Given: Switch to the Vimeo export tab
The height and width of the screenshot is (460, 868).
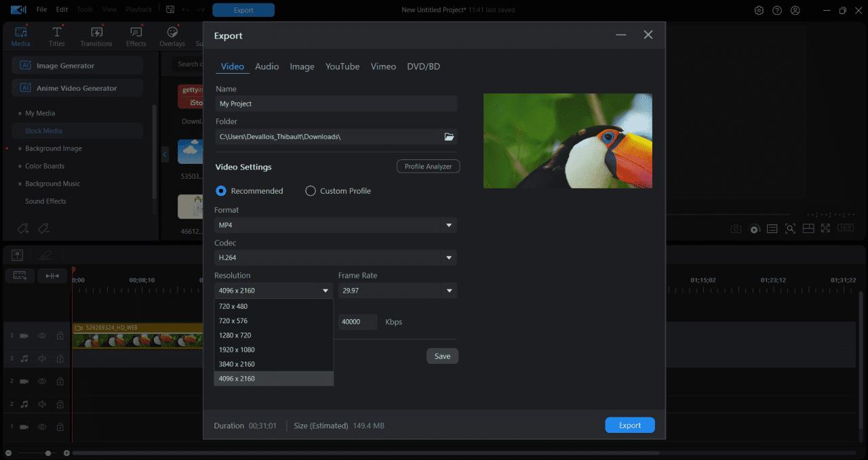Looking at the screenshot, I should (383, 66).
